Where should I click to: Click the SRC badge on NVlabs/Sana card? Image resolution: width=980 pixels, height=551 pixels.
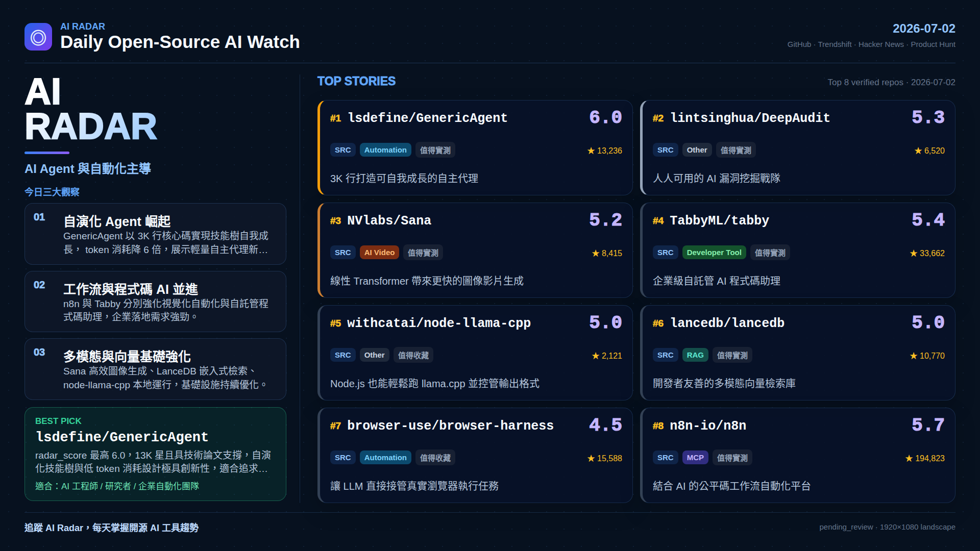tap(342, 253)
